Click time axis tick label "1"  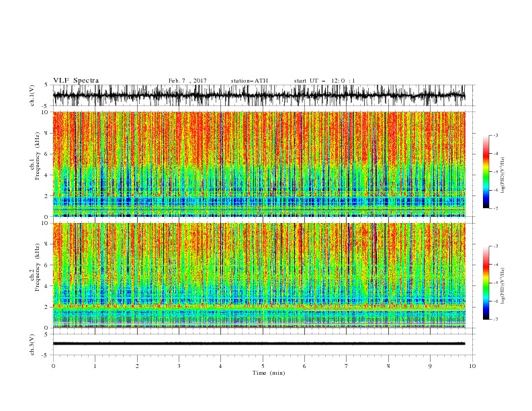[95, 366]
